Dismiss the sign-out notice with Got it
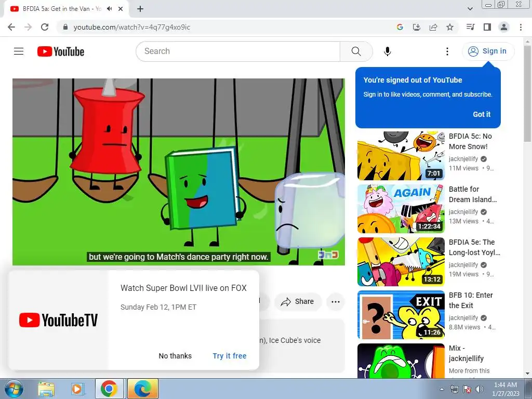The width and height of the screenshot is (532, 399). (x=482, y=114)
